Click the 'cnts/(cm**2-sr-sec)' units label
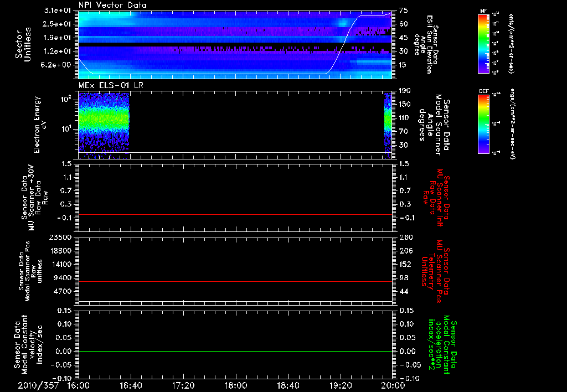The width and height of the screenshot is (567, 392). (x=511, y=44)
